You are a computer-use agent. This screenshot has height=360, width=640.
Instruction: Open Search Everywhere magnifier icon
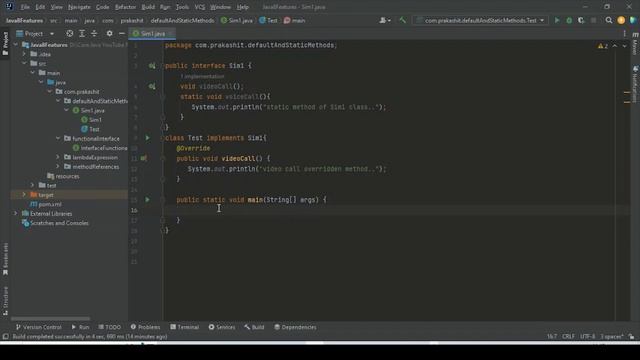(609, 20)
